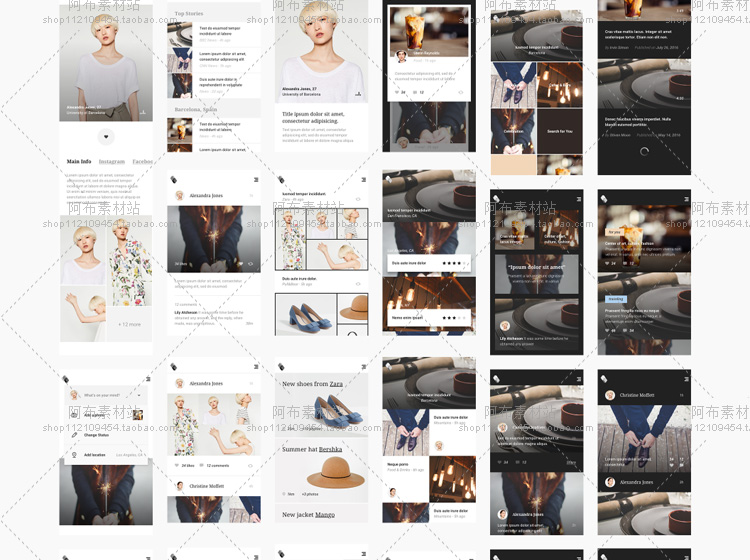
Task: Click heart icon next to '24 likes'
Action: coord(177,465)
